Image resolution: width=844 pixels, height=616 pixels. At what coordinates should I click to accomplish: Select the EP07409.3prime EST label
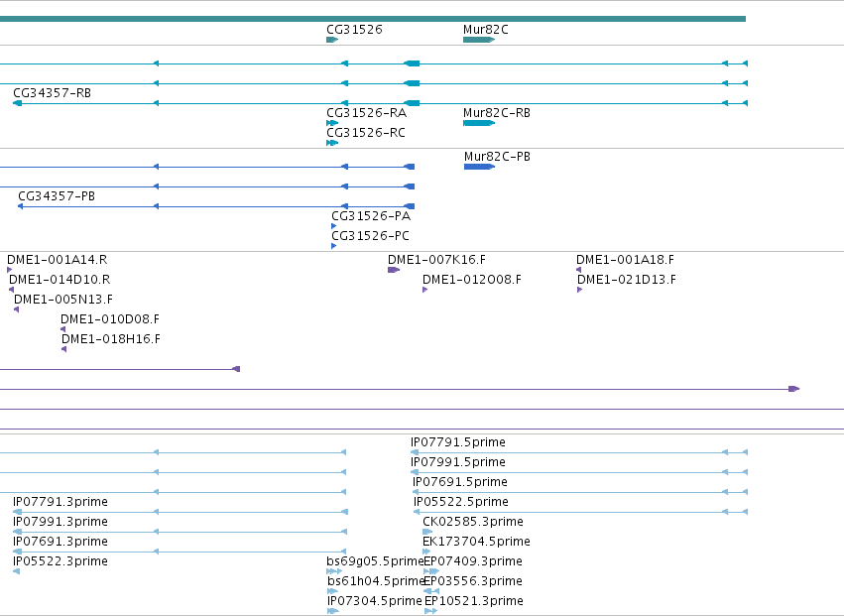point(473,562)
